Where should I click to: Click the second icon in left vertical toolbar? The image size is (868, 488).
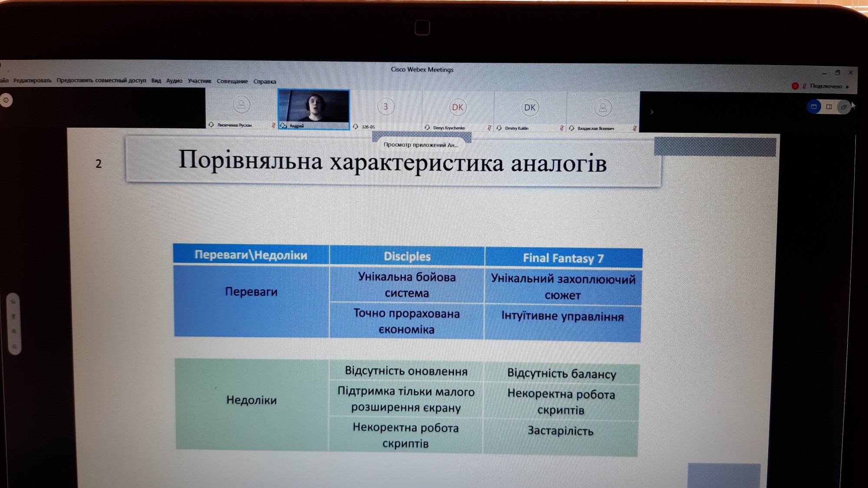(14, 317)
